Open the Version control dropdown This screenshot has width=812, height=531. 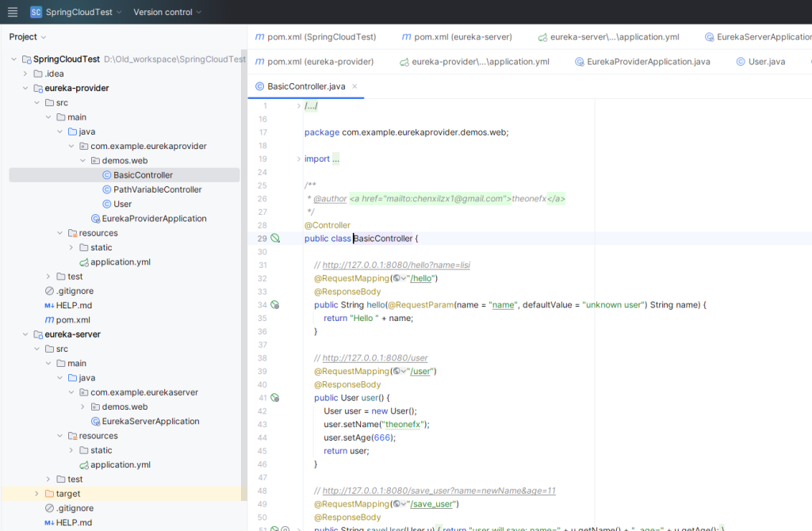167,12
